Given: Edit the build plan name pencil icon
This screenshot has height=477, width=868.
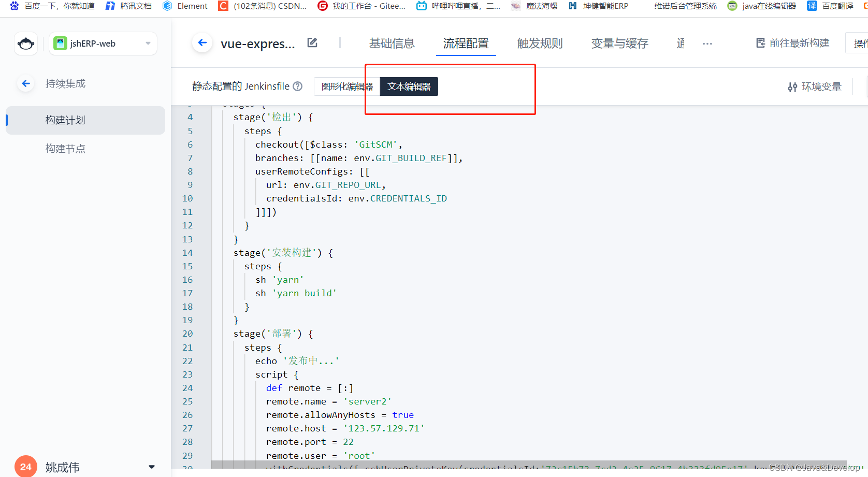Looking at the screenshot, I should tap(312, 42).
